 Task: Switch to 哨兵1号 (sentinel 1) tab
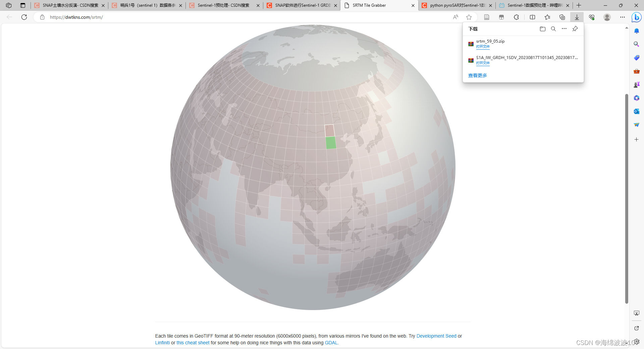tap(147, 5)
